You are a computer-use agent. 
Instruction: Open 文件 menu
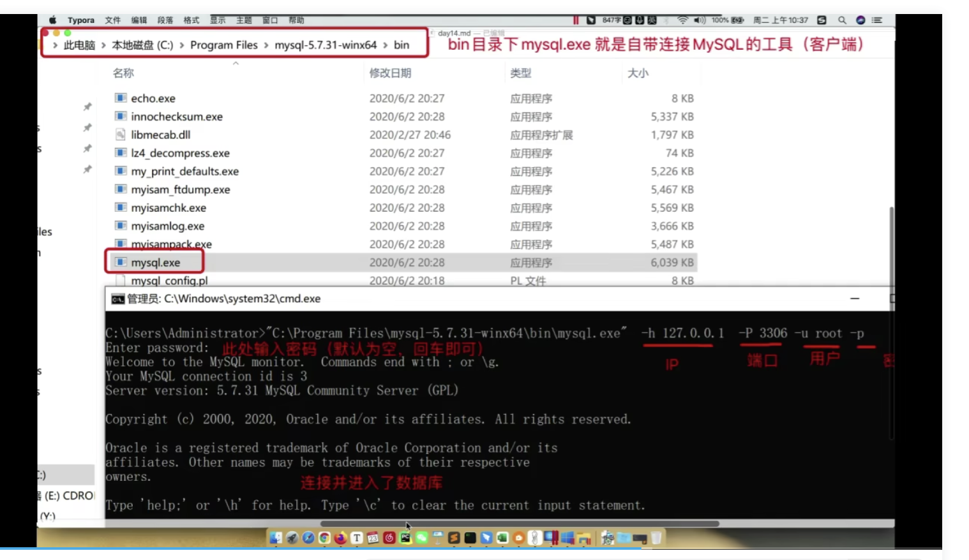[113, 20]
